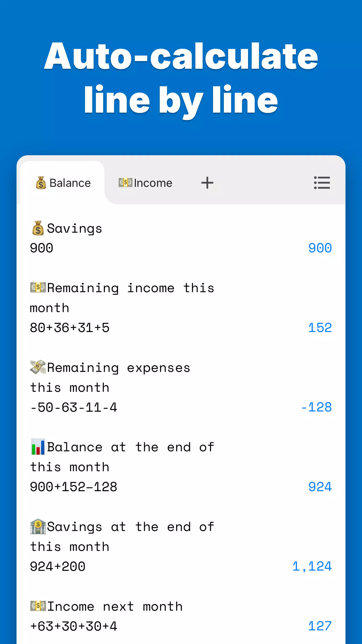Click the banknote icon before Income next month

[38, 606]
